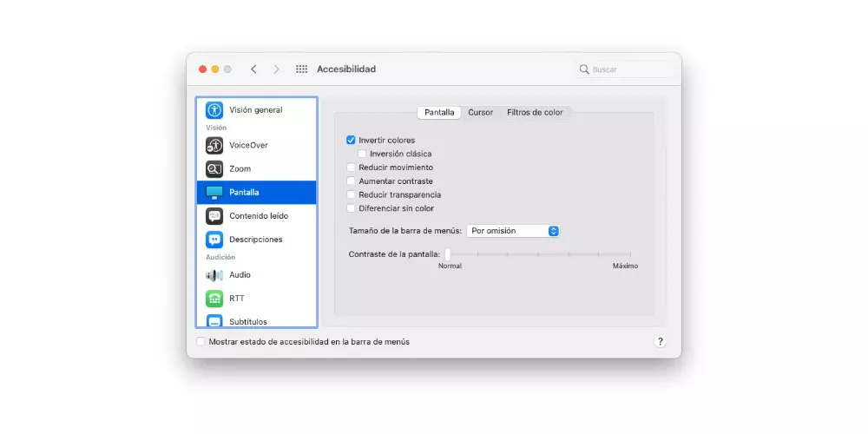Open the Zoom magnifier icon

[214, 169]
